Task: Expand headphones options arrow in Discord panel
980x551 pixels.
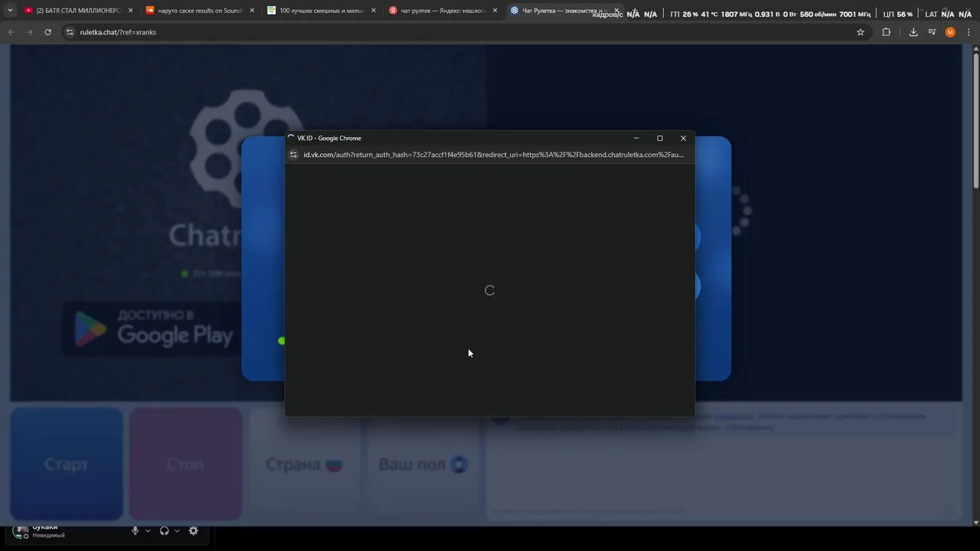Action: [177, 531]
